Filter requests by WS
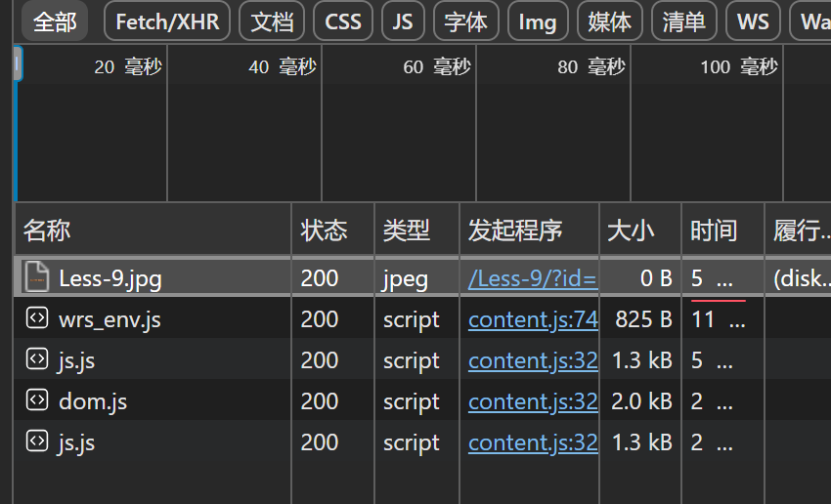The width and height of the screenshot is (831, 504). pos(753,21)
